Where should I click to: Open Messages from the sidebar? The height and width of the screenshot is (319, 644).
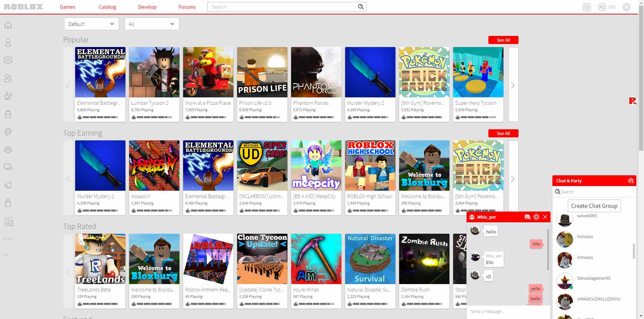(x=8, y=60)
